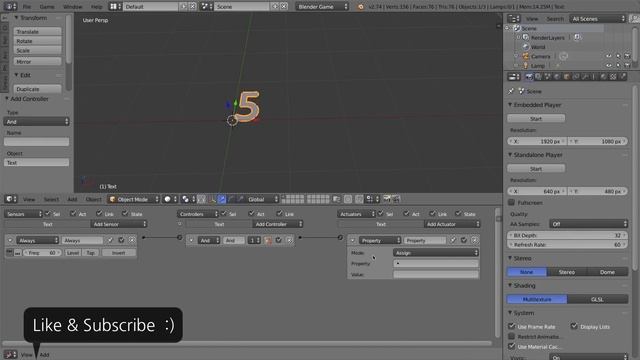Click the Add Controller Name input field
The width and height of the screenshot is (640, 360).
click(36, 142)
